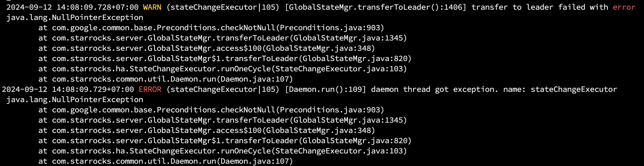The width and height of the screenshot is (644, 166).
Task: Click the red 'error' word at line end
Action: (x=624, y=7)
